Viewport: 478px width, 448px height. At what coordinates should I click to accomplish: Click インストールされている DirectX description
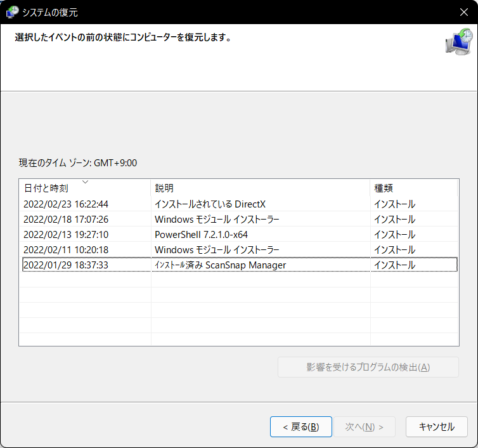click(x=210, y=204)
